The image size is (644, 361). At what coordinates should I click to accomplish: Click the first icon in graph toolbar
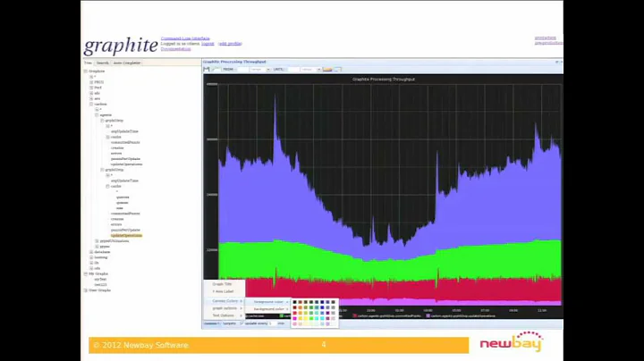pyautogui.click(x=207, y=70)
